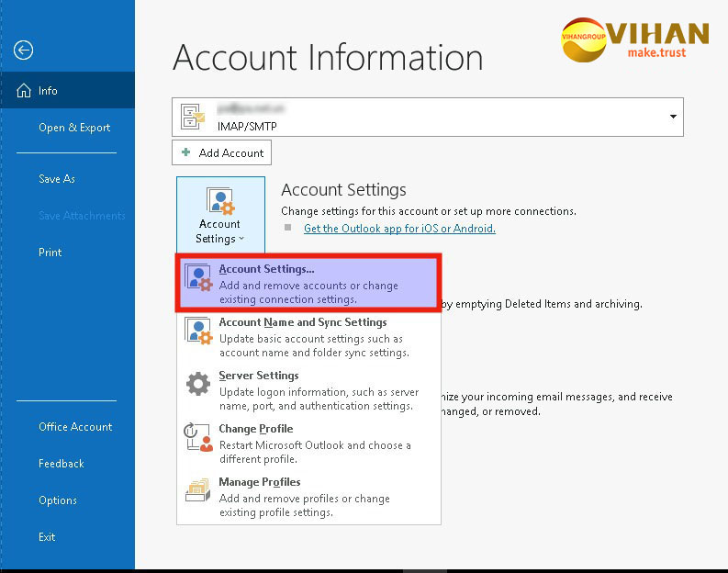Click Print in the left sidebar
Image resolution: width=728 pixels, height=573 pixels.
coord(50,253)
